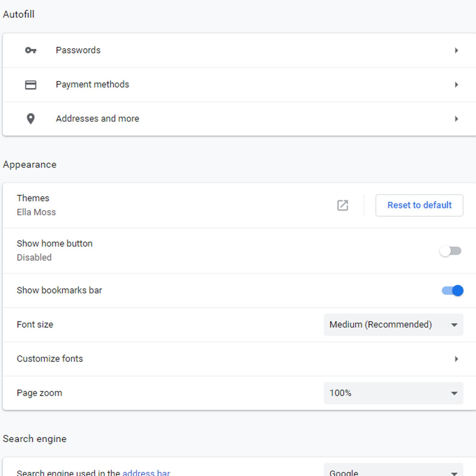This screenshot has height=476, width=476.
Task: Open the theme in Web Store via external link icon
Action: (343, 205)
